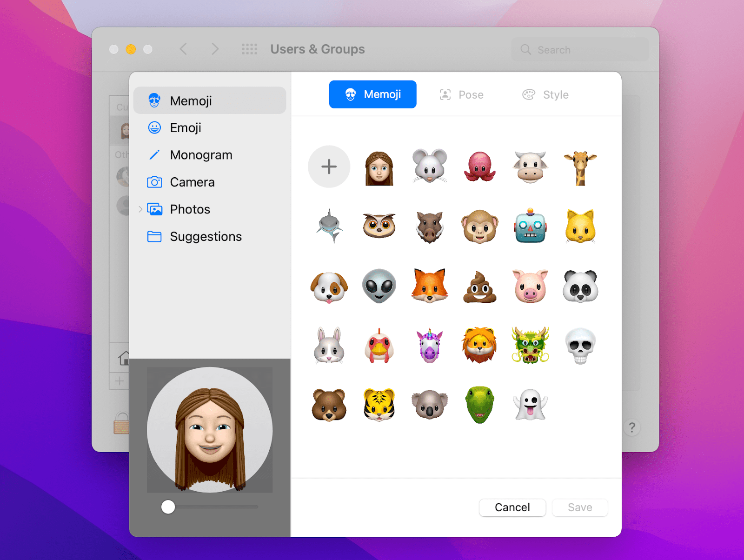Choose the boar Animoji
744x560 pixels.
[430, 227]
